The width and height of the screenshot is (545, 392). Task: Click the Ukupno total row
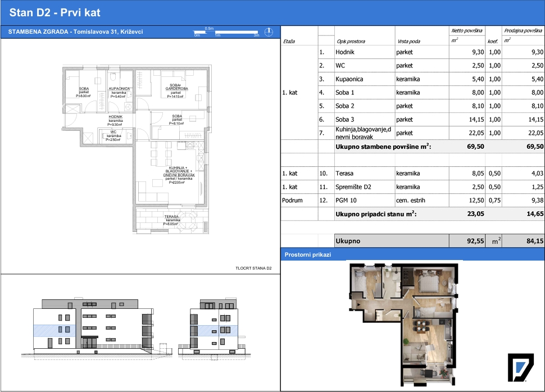412,241
